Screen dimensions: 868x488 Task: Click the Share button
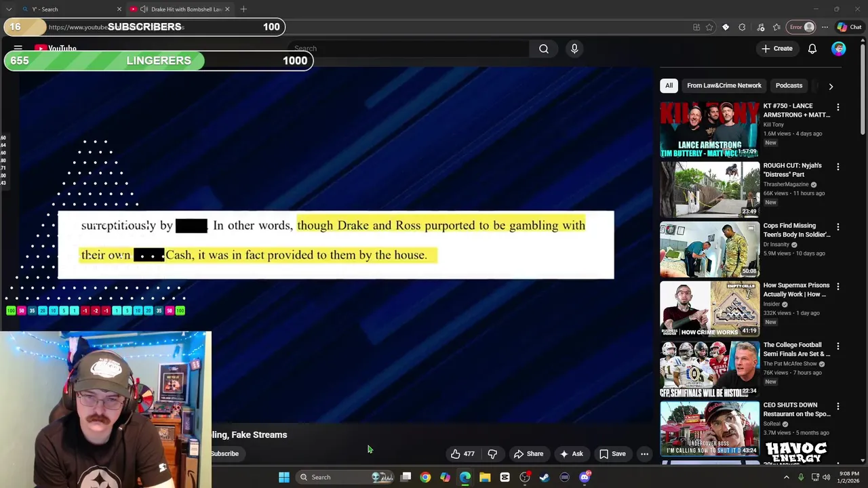click(x=529, y=454)
